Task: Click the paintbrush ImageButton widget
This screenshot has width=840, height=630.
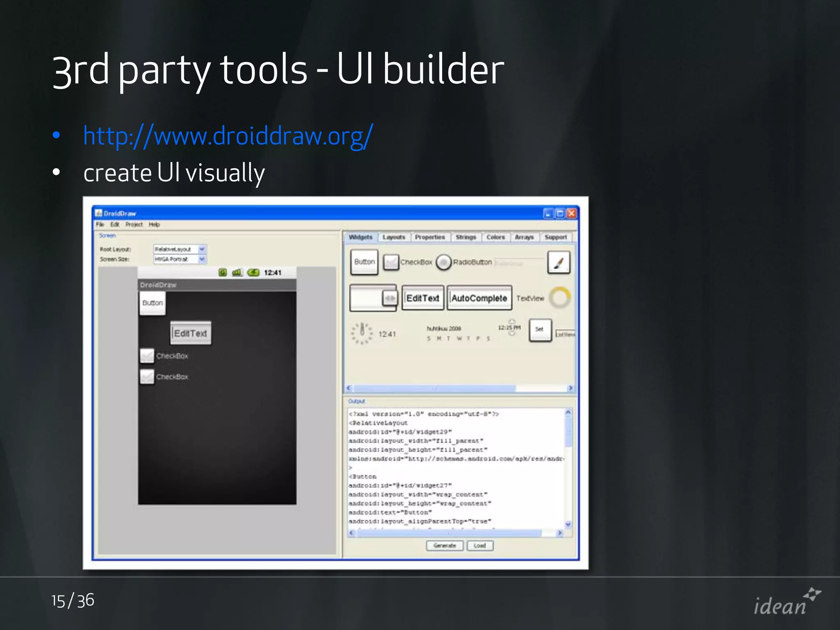Action: pos(559,262)
